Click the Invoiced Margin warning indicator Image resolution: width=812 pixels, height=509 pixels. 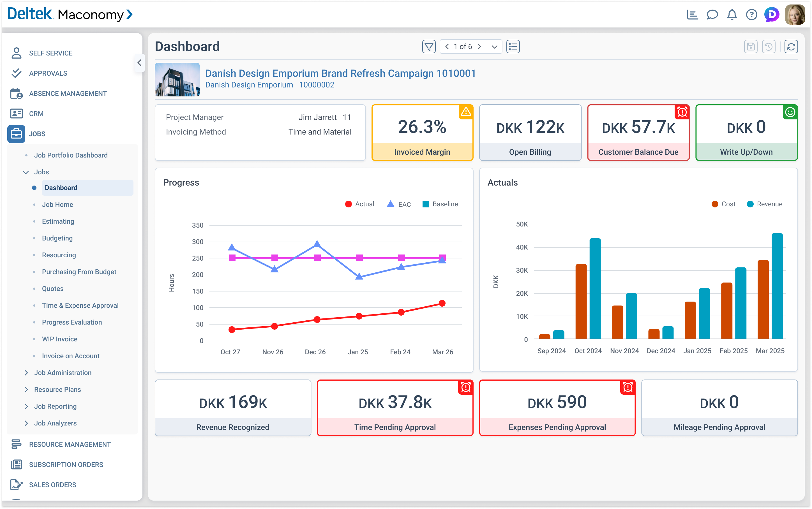466,112
